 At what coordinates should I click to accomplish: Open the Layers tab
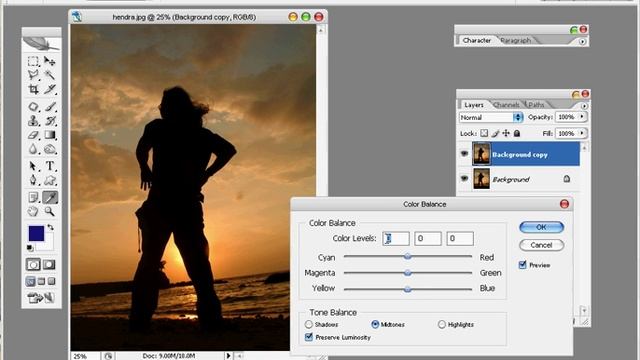[x=474, y=105]
